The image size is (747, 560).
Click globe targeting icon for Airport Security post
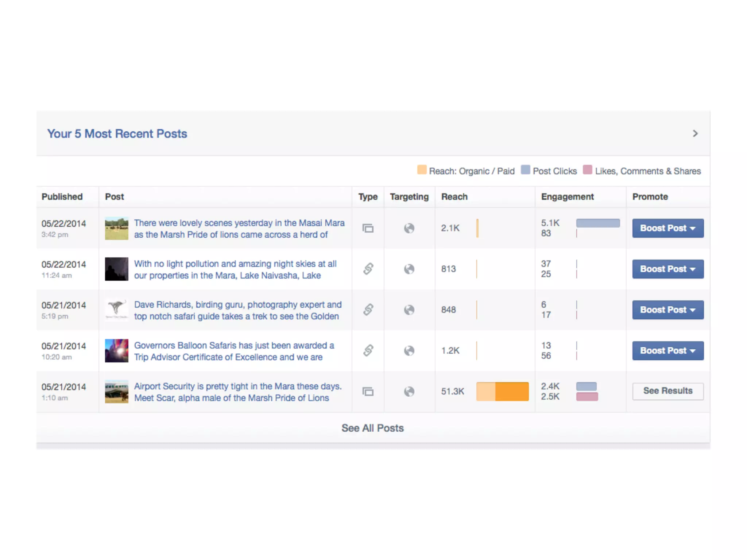point(409,392)
